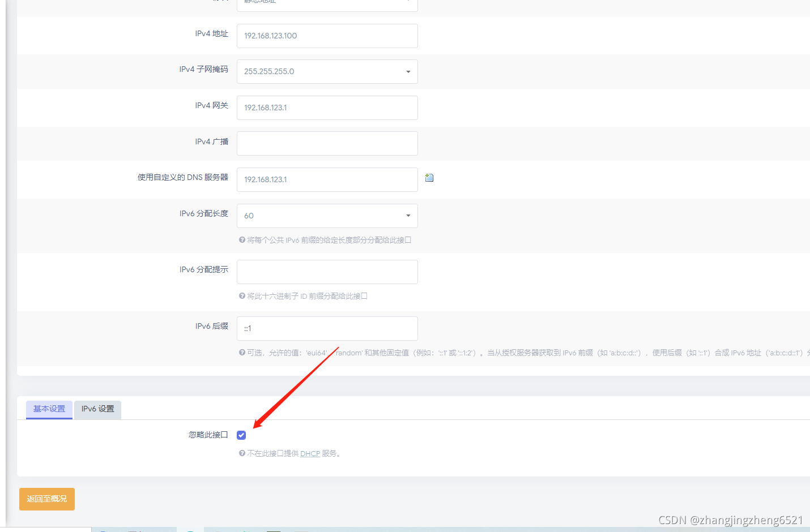Focus the IPv4 地址 input field
Image resolution: width=810 pixels, height=532 pixels.
pyautogui.click(x=327, y=36)
